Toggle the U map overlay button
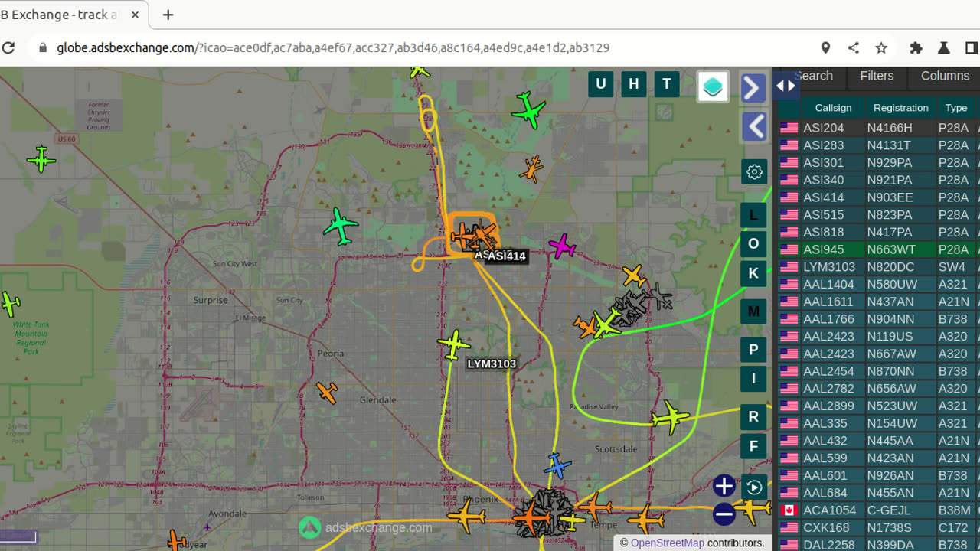This screenshot has width=980, height=551. tap(601, 84)
